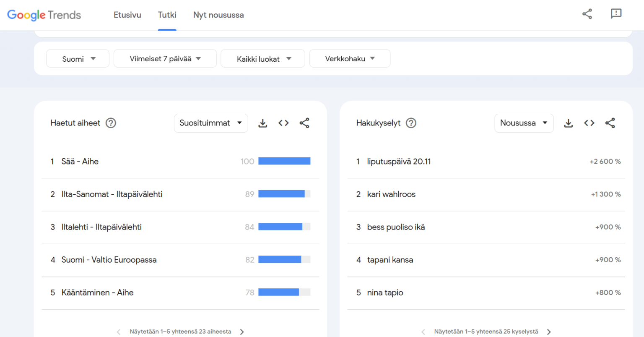Go to next page of kyselyt list
The height and width of the screenshot is (337, 644).
[x=549, y=332]
